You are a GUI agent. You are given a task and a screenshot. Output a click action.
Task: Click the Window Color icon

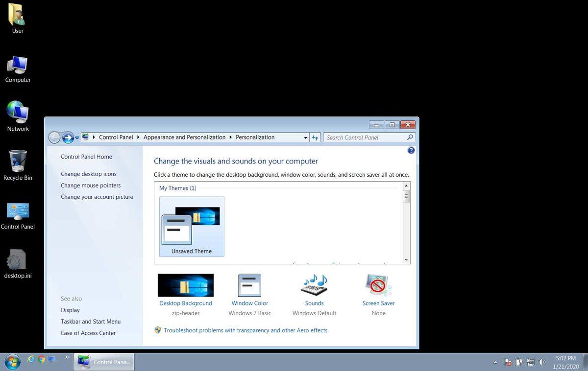click(x=249, y=285)
